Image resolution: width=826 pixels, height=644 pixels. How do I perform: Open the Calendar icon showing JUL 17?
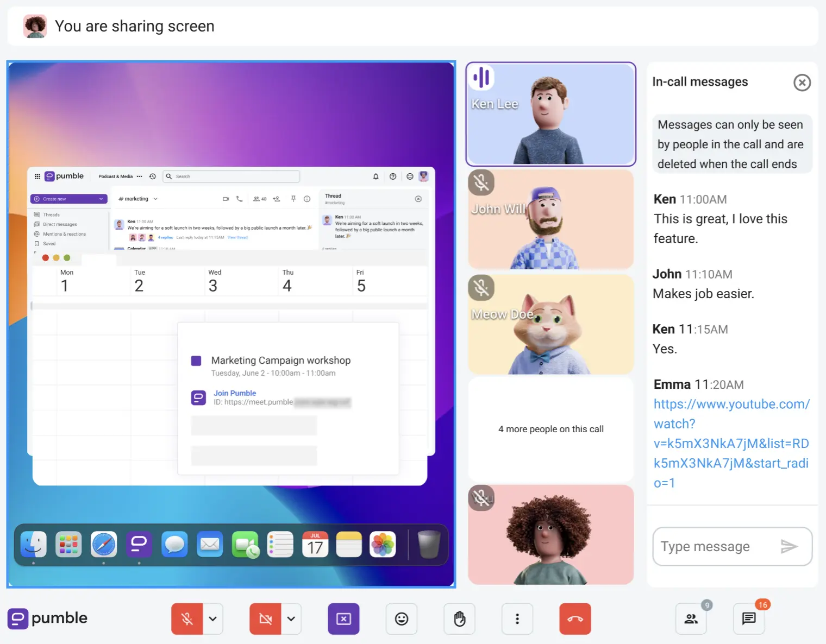coord(315,545)
